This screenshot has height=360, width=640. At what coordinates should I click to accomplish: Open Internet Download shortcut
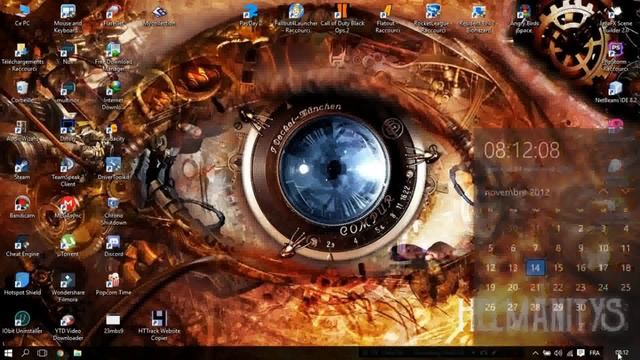tap(113, 96)
